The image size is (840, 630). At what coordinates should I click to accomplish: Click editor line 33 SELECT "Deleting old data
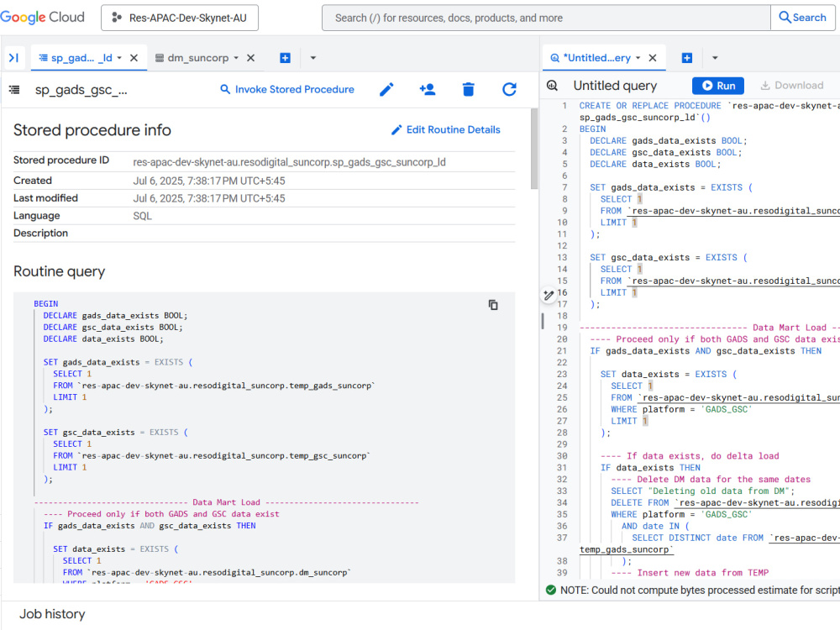pos(702,491)
